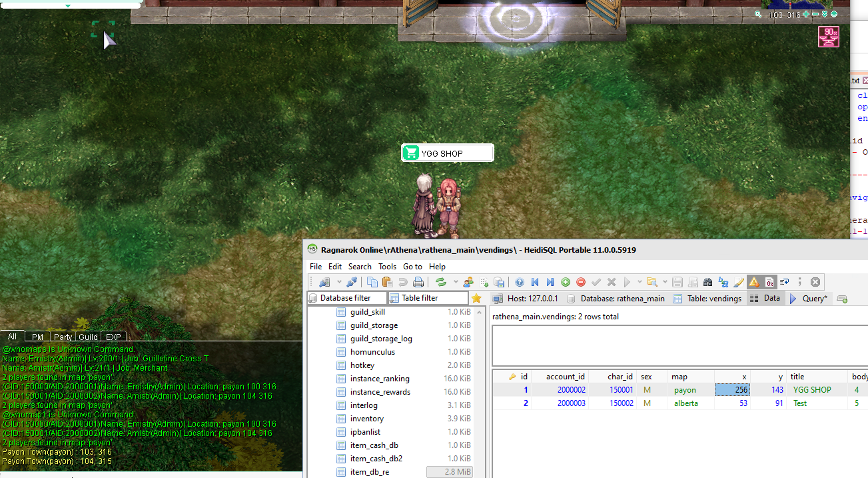The image size is (868, 478).
Task: Open the refresh icon's dropdown arrow
Action: (456, 282)
